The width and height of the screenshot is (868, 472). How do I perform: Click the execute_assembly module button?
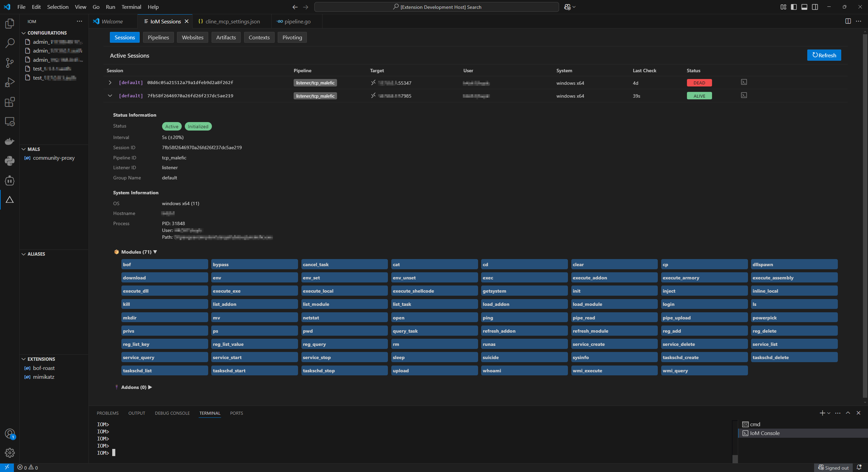click(794, 278)
